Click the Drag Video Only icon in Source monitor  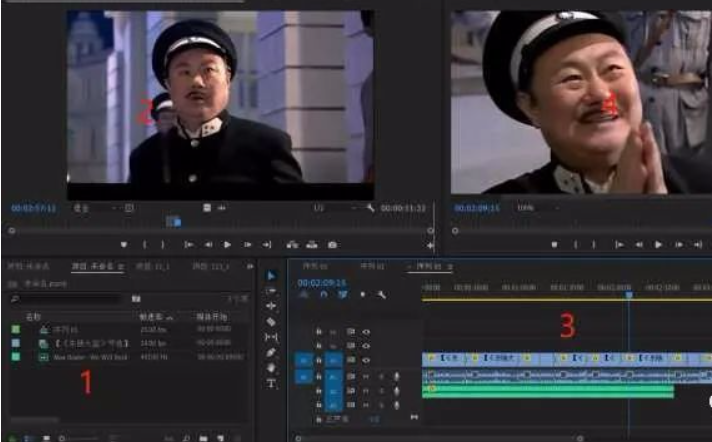click(207, 208)
